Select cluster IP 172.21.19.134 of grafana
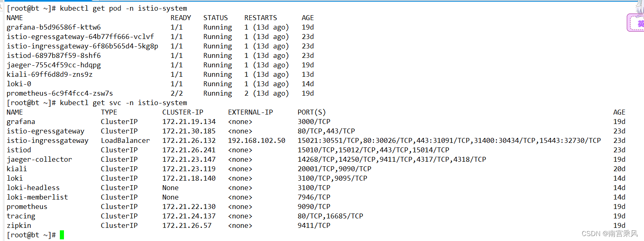The image size is (644, 241). click(189, 122)
